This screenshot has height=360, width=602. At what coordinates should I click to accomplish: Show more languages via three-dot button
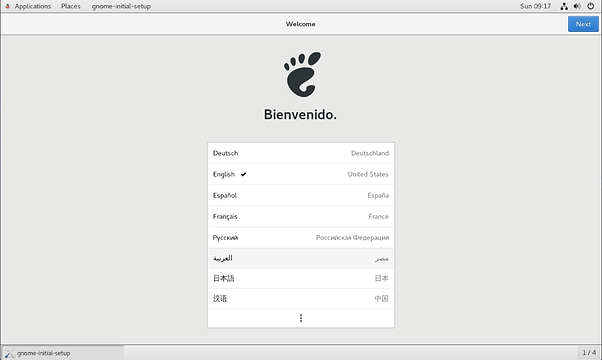(x=301, y=318)
